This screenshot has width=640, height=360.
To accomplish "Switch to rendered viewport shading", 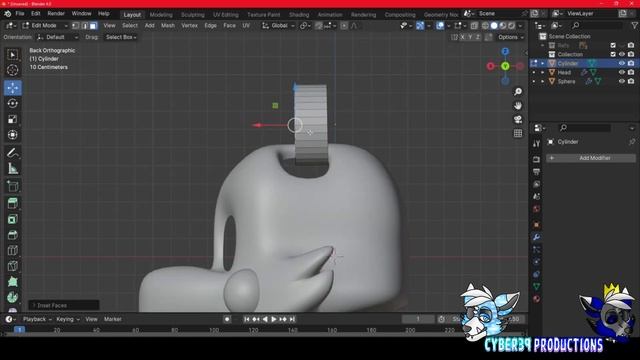I will [x=511, y=26].
